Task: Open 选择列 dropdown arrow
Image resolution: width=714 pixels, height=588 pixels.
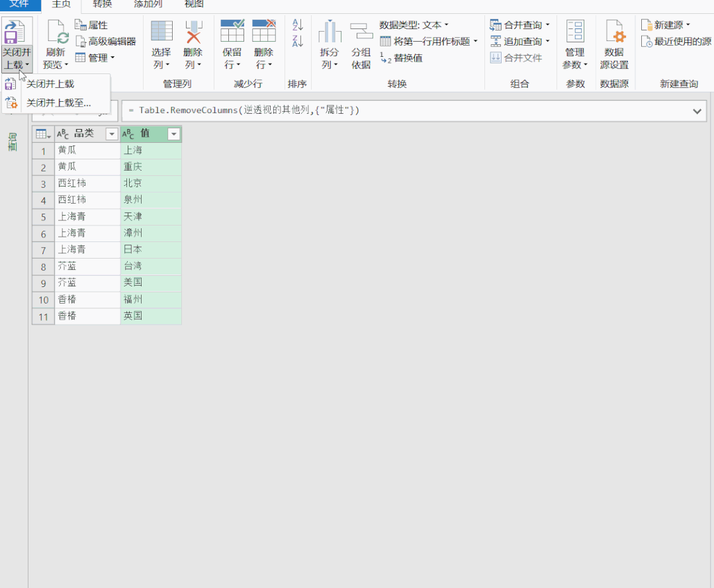Action: point(167,65)
